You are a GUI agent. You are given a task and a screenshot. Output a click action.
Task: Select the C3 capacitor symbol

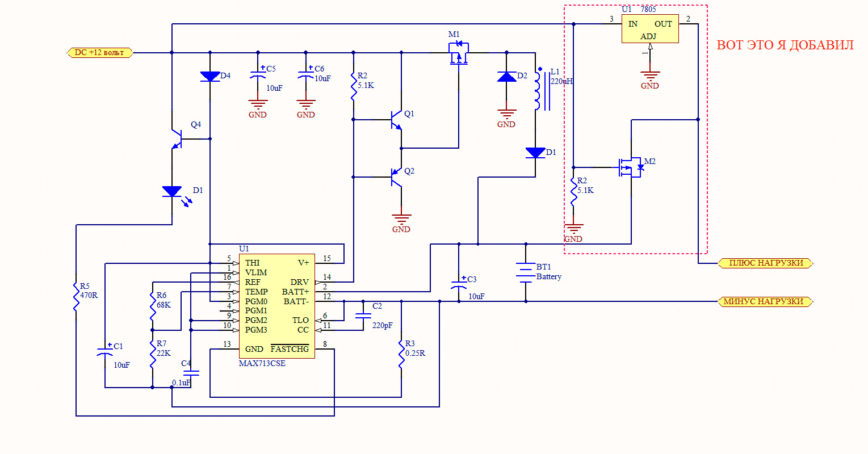point(459,284)
